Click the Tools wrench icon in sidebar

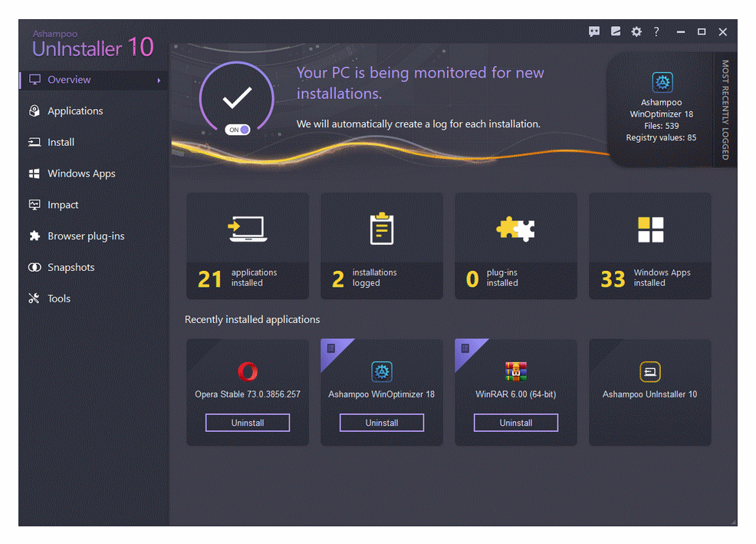click(x=34, y=298)
